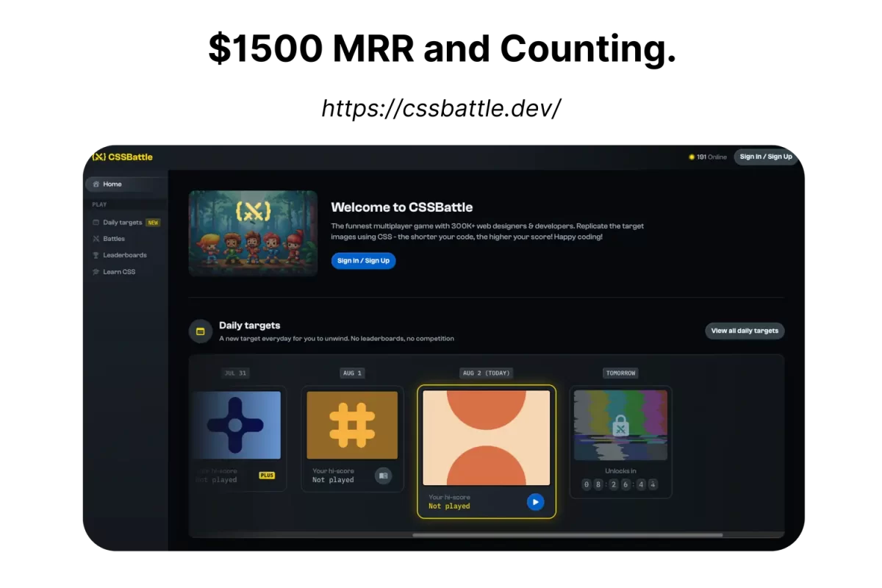Click Sign In / Sign Up in the top bar
The height and width of the screenshot is (588, 882).
pos(765,157)
